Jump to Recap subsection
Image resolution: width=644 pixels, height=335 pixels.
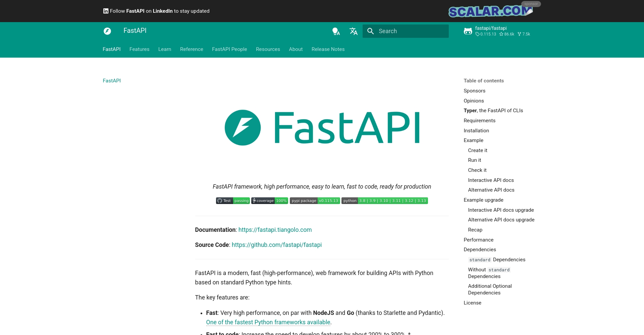tap(475, 230)
